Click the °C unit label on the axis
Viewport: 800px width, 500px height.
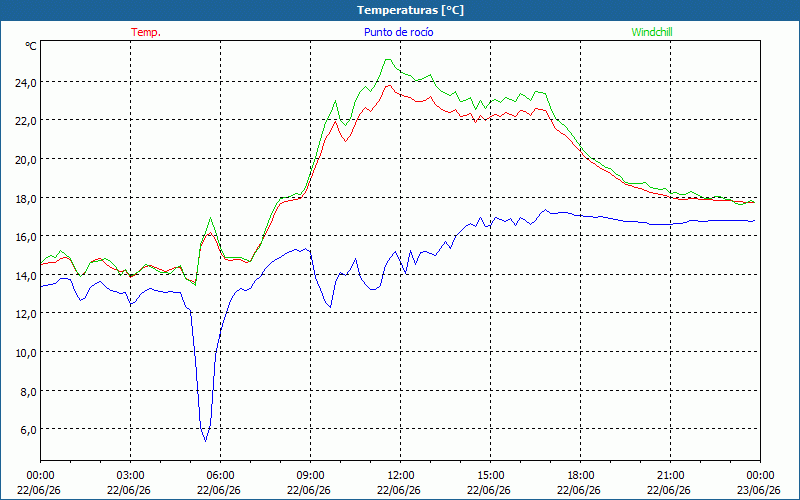tap(31, 46)
